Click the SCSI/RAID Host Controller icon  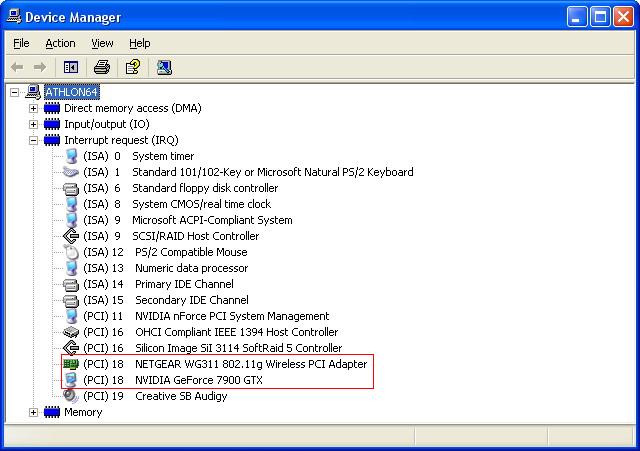click(x=71, y=236)
